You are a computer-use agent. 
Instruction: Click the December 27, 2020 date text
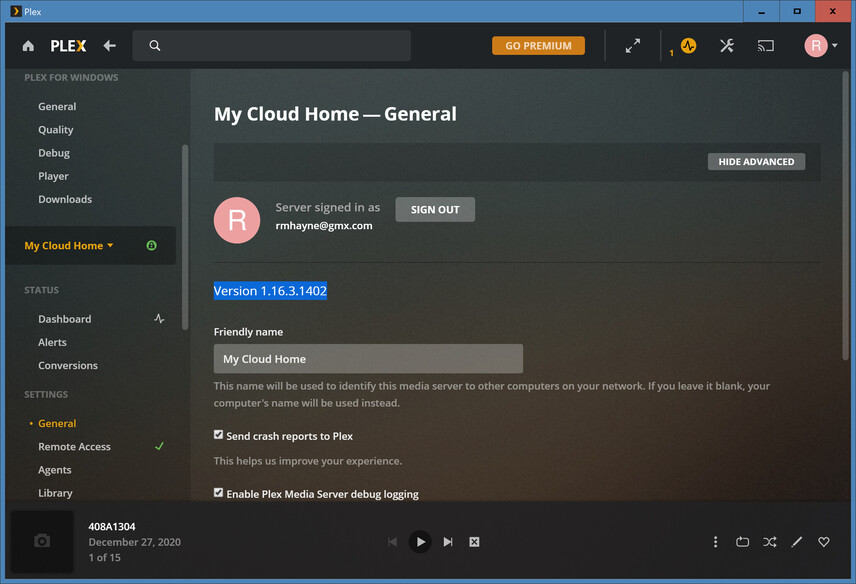click(134, 542)
